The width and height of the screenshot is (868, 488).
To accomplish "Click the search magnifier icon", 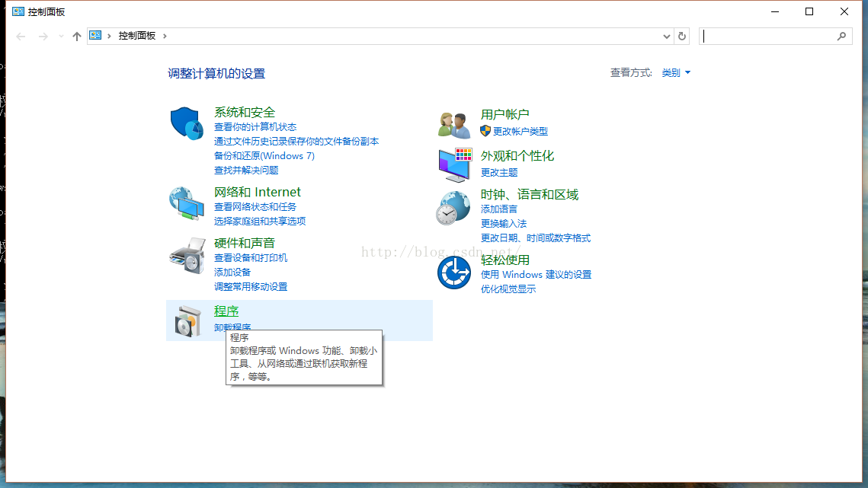I will point(841,36).
